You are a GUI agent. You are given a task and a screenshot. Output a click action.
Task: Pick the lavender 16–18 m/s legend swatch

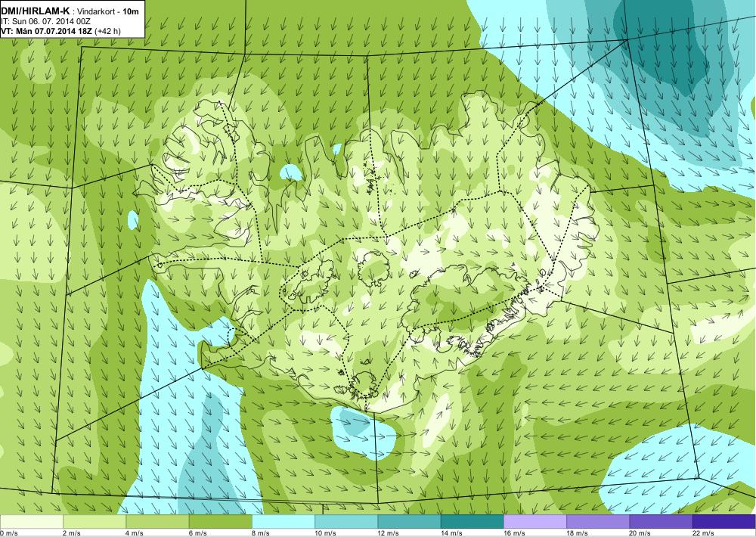point(535,522)
